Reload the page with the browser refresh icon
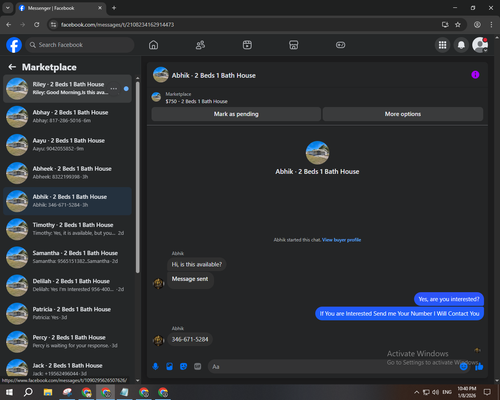This screenshot has height=400, width=500. click(37, 25)
